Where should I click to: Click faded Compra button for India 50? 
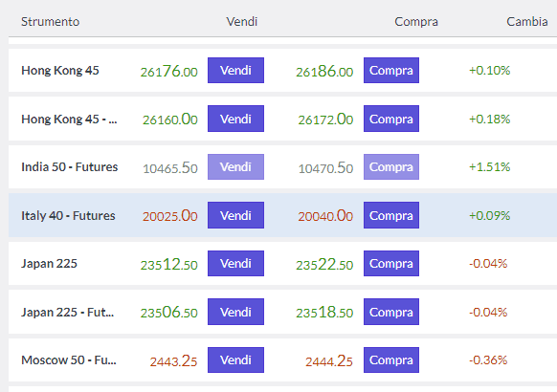pyautogui.click(x=391, y=166)
